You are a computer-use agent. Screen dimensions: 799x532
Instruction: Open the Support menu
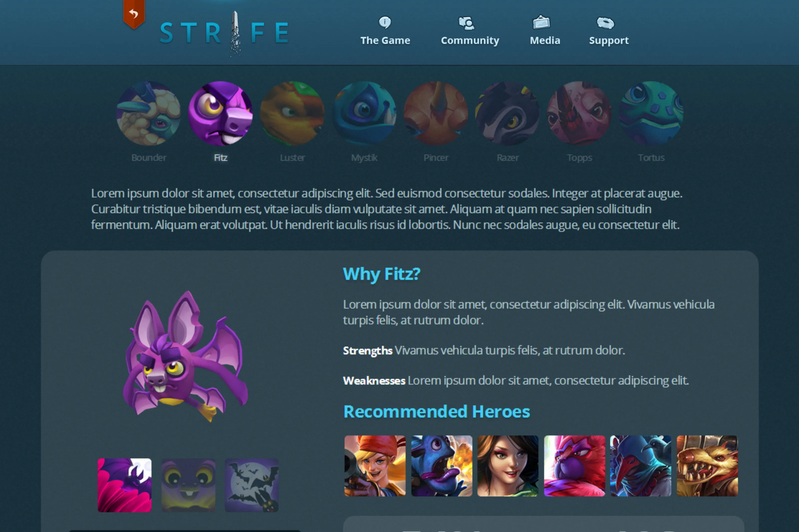[608, 31]
